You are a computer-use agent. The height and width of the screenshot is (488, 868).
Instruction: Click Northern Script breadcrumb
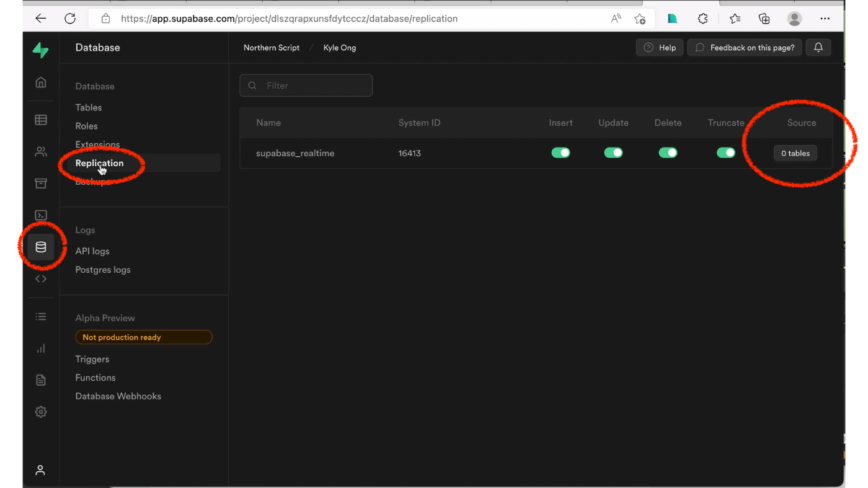click(272, 48)
